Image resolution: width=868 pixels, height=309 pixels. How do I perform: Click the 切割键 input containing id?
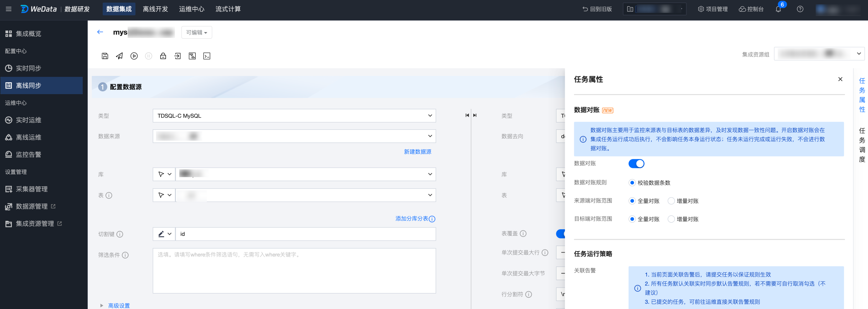[306, 234]
